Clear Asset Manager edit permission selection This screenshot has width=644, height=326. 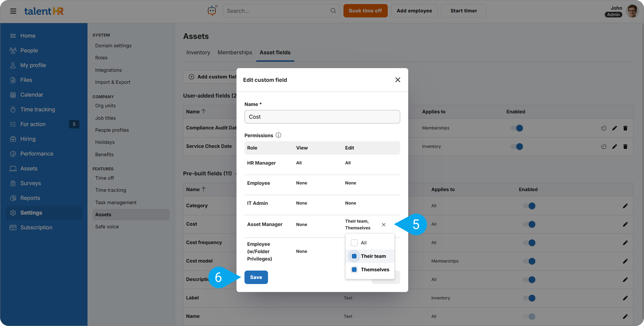(384, 225)
